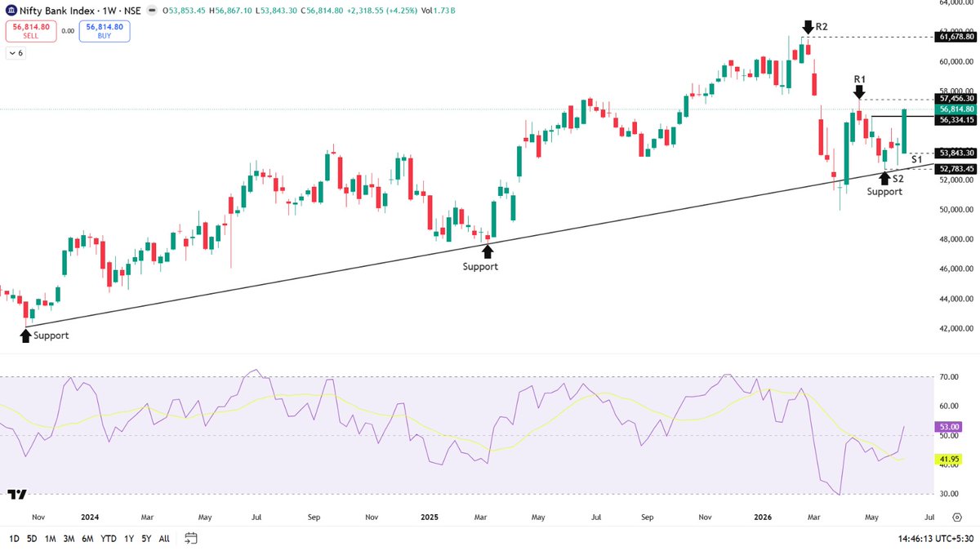
Task: Click the 42,000.00 tick on price scale
Action: pyautogui.click(x=957, y=329)
